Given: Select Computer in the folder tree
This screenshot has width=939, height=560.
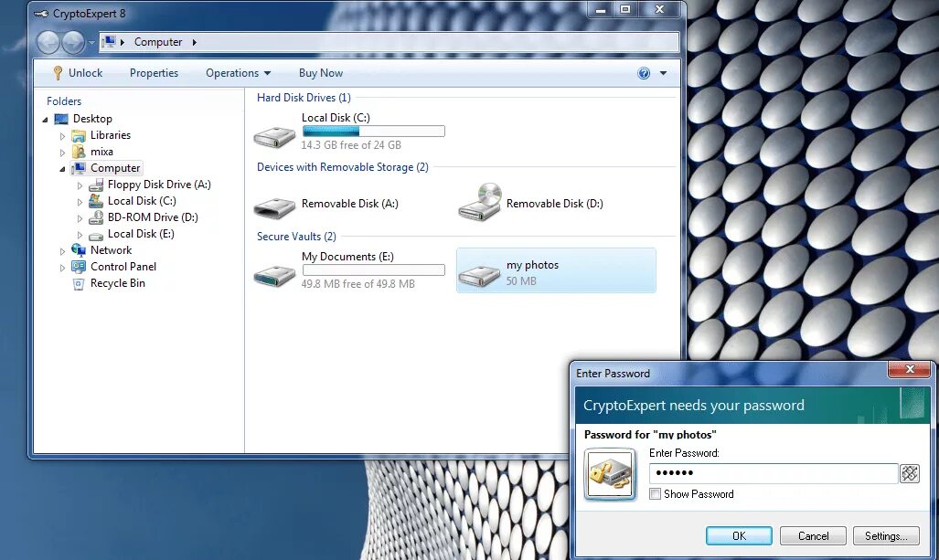Looking at the screenshot, I should tap(115, 168).
